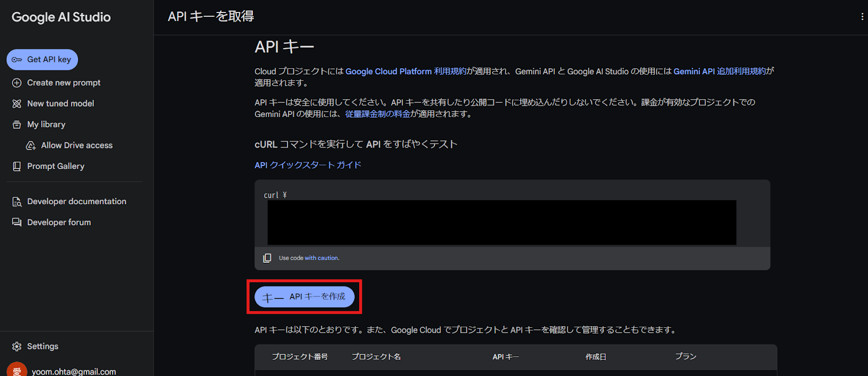The image size is (868, 376).
Task: Click the APIキーを取得 page title
Action: coord(210,17)
